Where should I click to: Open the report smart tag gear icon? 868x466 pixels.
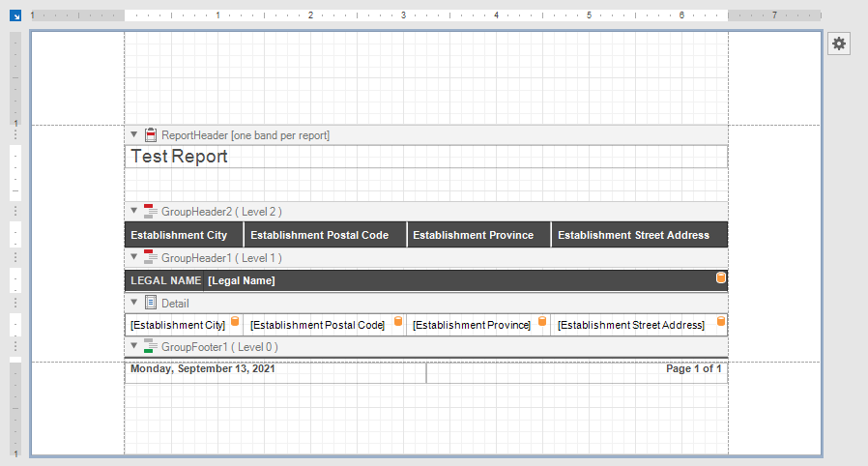[839, 44]
